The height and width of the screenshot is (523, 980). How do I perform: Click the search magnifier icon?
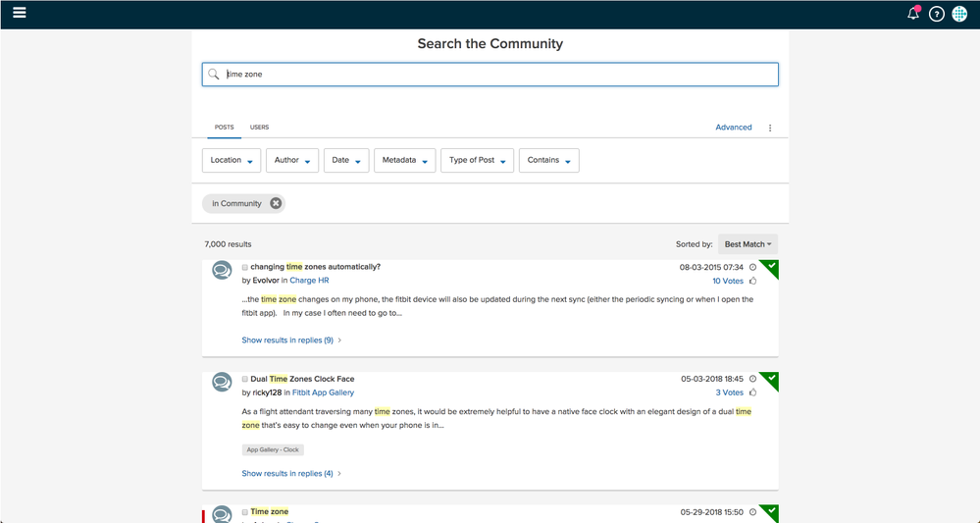[214, 75]
